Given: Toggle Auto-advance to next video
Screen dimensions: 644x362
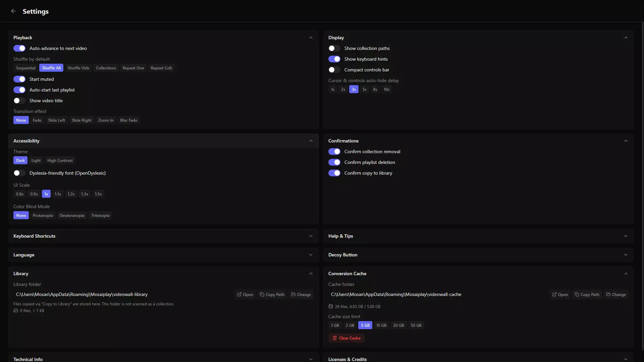Looking at the screenshot, I should (x=19, y=48).
